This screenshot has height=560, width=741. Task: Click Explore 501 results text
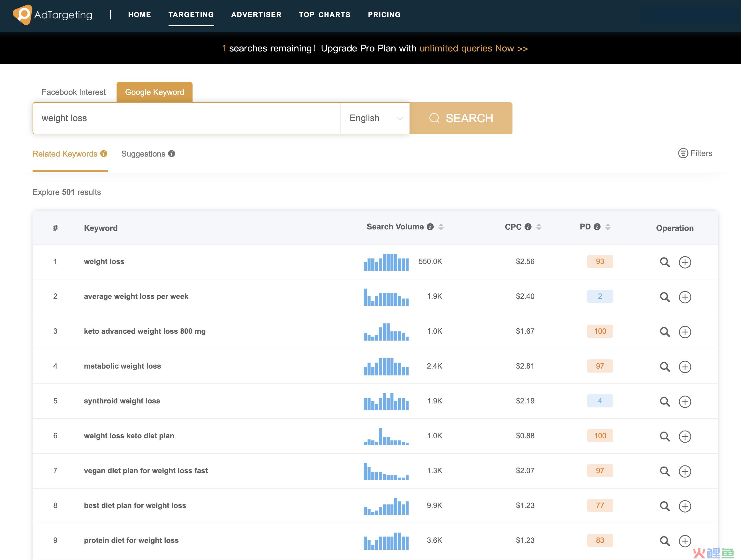67,192
